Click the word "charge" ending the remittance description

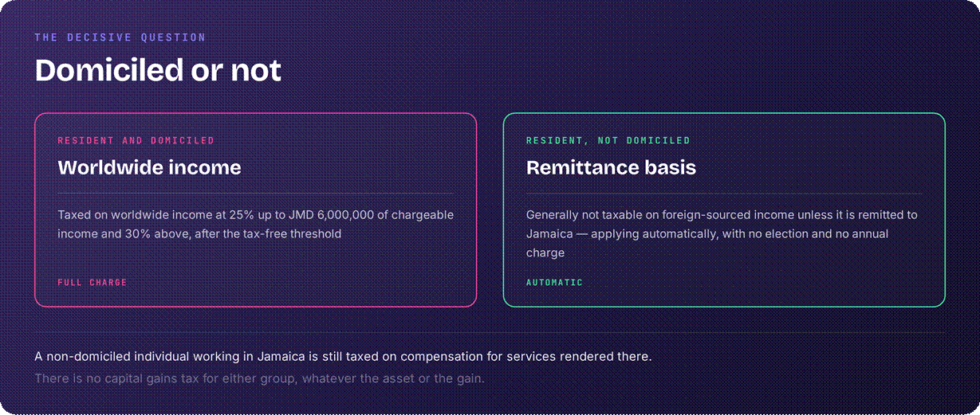pos(545,253)
